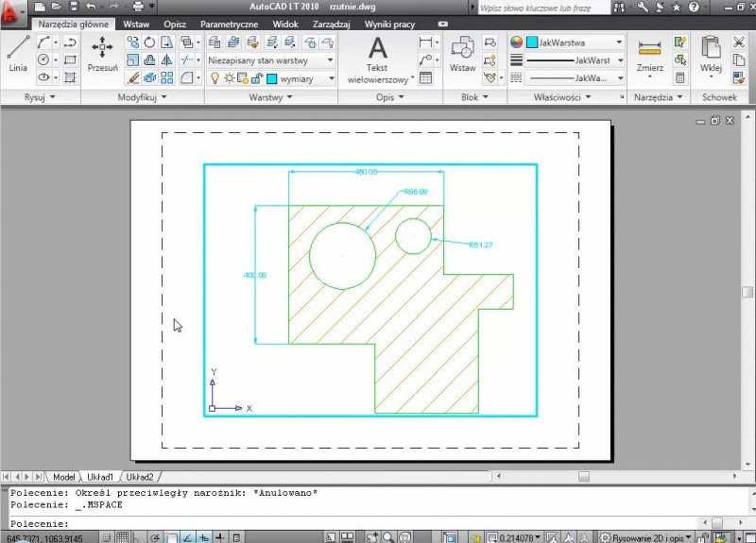756x543 pixels.
Task: Click the print icon in quick access toolbar
Action: pyautogui.click(x=138, y=8)
